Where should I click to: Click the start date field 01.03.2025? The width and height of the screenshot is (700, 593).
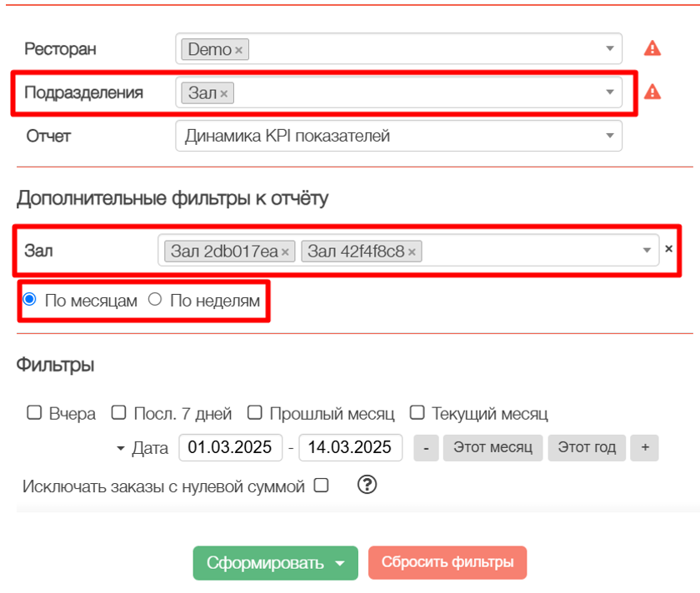[230, 447]
